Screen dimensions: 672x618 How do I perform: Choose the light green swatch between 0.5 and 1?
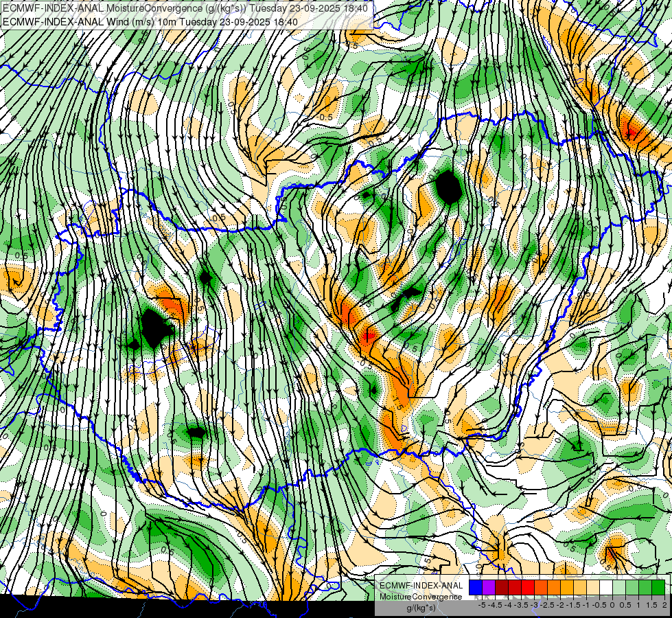632,587
